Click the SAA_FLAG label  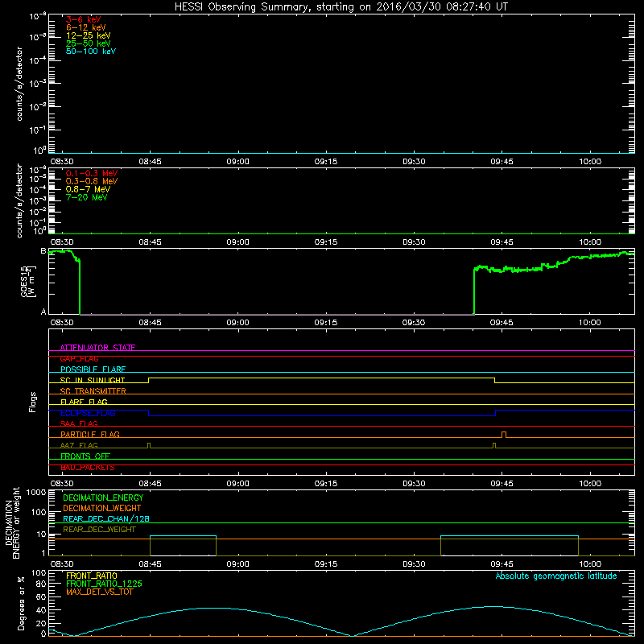point(79,423)
